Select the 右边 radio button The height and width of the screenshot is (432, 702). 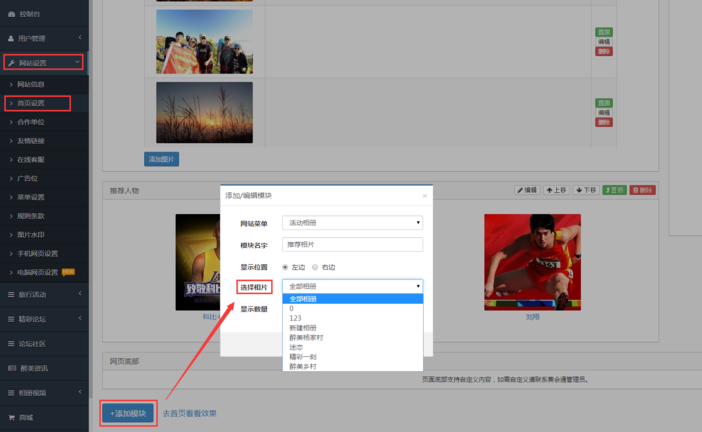click(315, 267)
